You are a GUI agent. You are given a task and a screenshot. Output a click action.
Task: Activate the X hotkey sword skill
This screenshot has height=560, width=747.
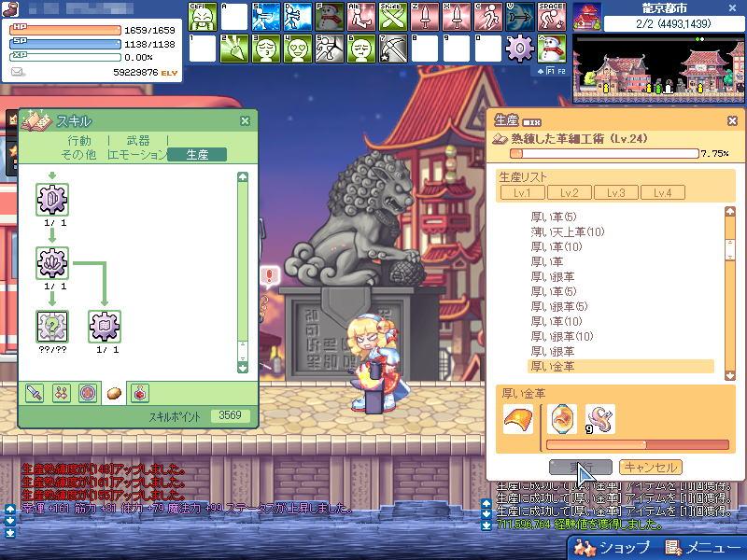[457, 17]
